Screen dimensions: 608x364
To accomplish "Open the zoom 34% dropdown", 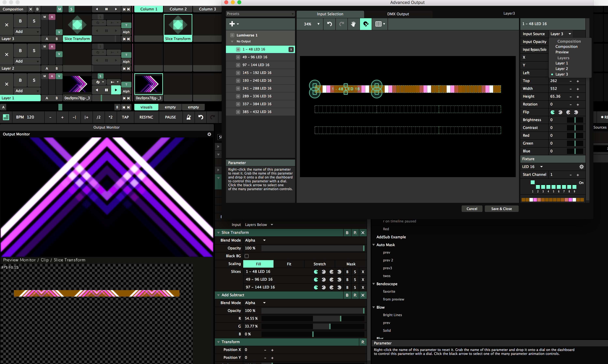I will [318, 24].
